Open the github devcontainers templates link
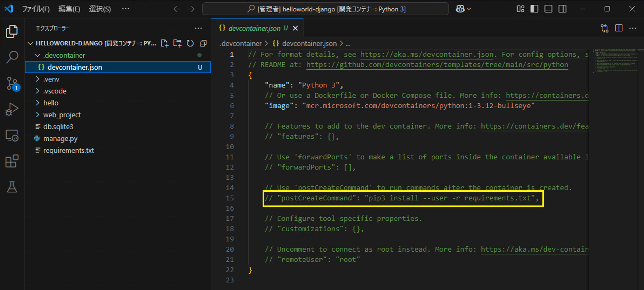 (x=437, y=65)
